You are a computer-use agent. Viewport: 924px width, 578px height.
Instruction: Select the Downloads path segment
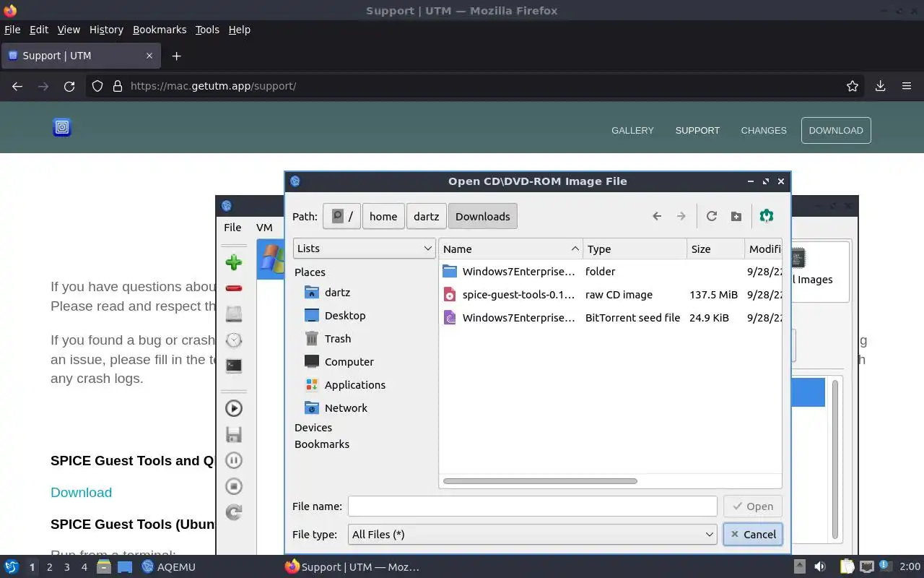coord(482,216)
